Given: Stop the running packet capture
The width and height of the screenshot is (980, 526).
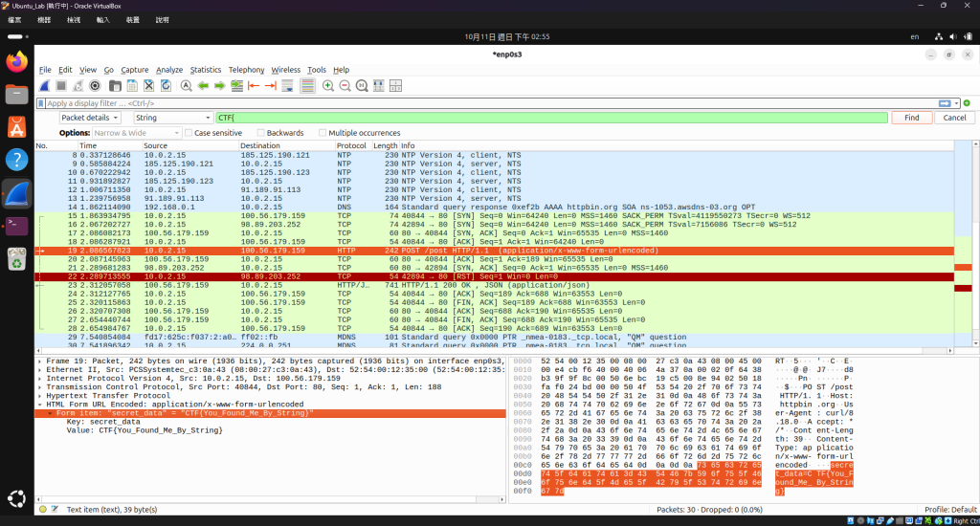Looking at the screenshot, I should (61, 85).
